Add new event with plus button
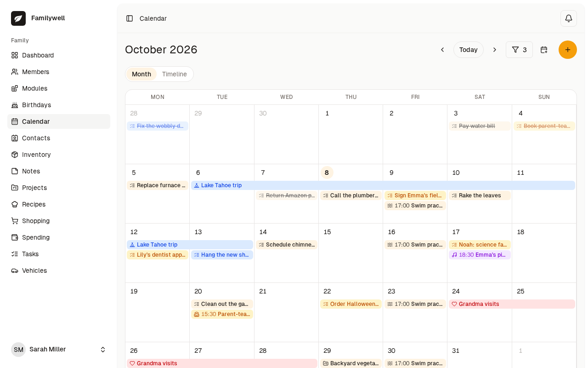The width and height of the screenshot is (588, 368). point(568,50)
